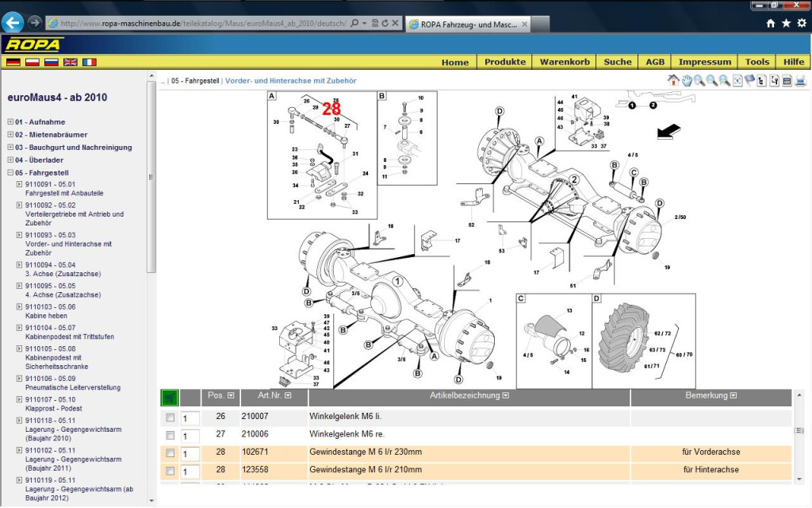Click the ROPA logo
Viewport: 812px width, 508px height.
(33, 44)
